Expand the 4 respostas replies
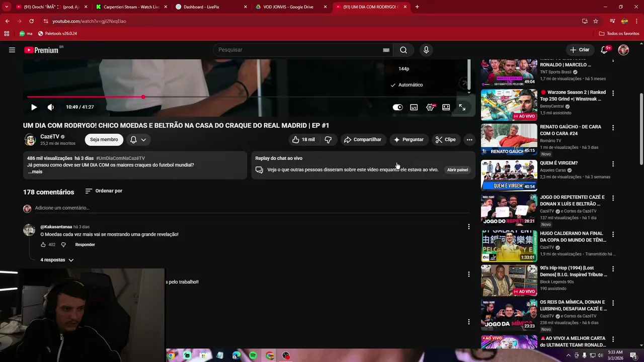The width and height of the screenshot is (644, 362). 57,260
